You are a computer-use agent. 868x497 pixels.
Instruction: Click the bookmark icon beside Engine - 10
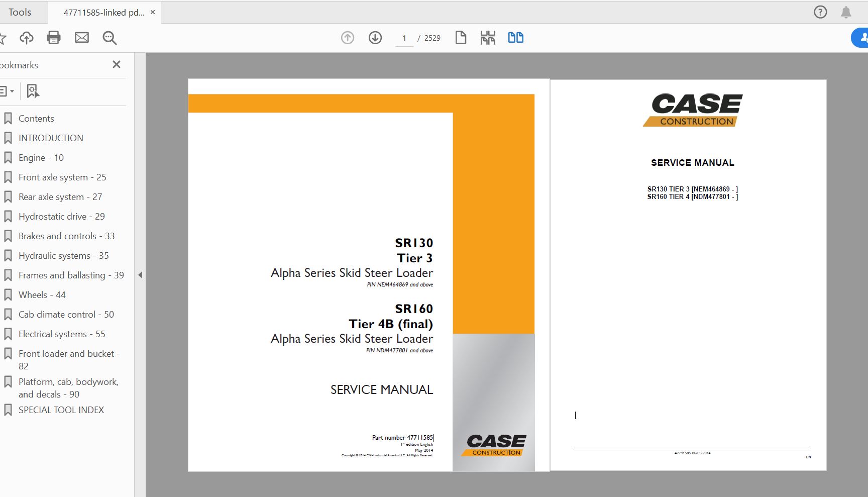click(x=8, y=158)
